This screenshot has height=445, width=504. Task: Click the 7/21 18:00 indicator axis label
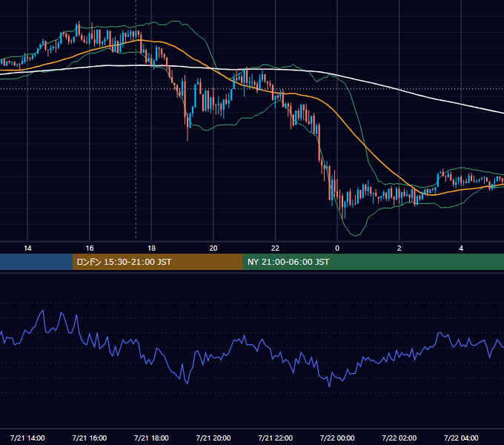(151, 438)
